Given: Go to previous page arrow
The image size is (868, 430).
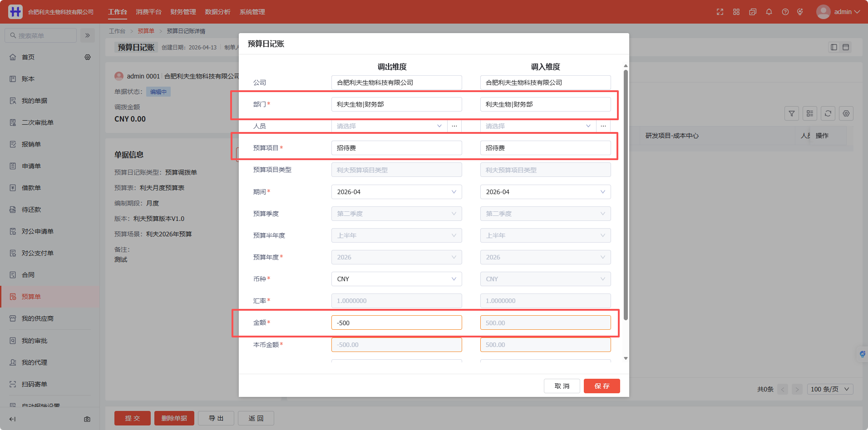Looking at the screenshot, I should click(783, 389).
